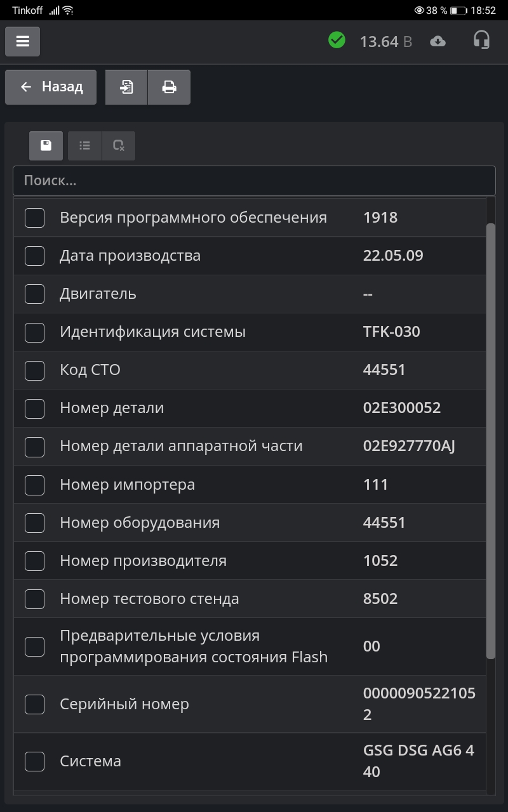Click the save floppy disk icon
Viewport: 508px width, 812px height.
46,146
